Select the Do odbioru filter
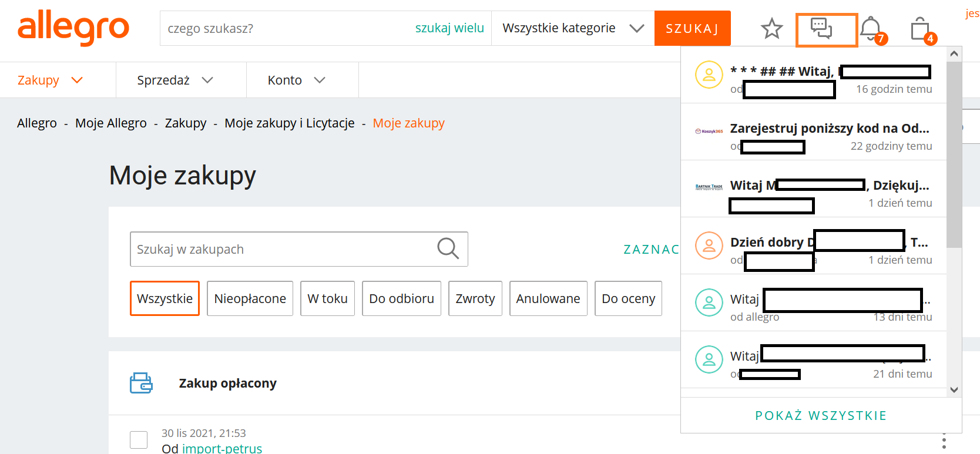This screenshot has height=454, width=980. point(401,298)
